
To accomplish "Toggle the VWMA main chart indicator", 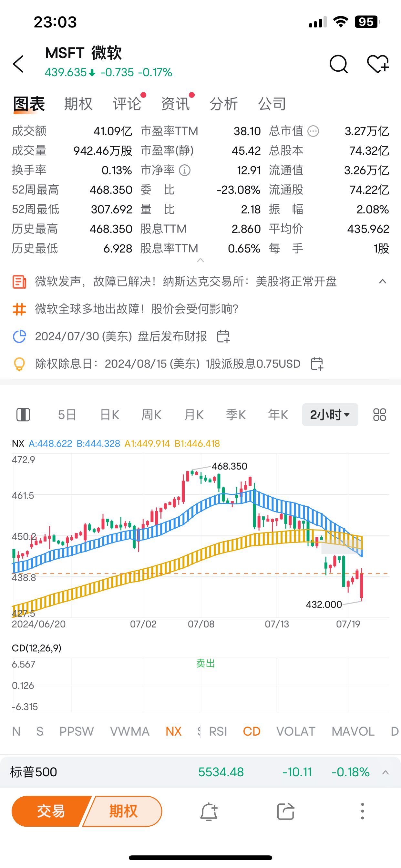I will tap(130, 731).
